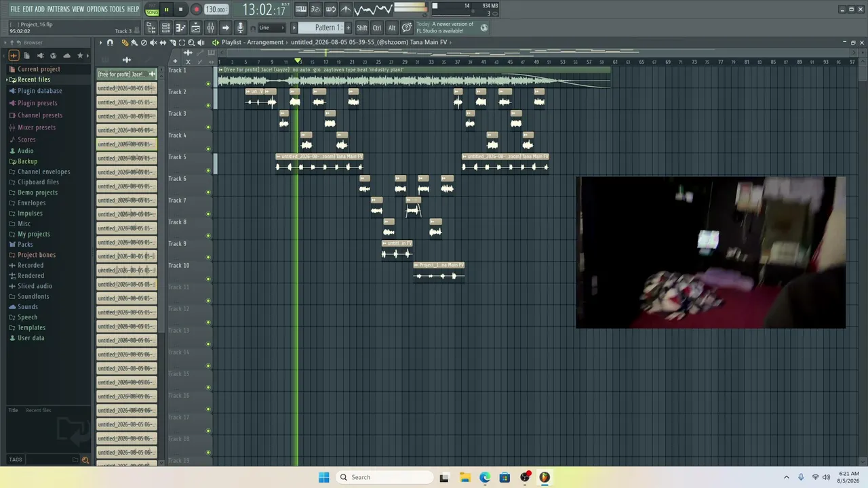Mute Track 2 with its green light
Screen dimensions: 868x488
208,106
